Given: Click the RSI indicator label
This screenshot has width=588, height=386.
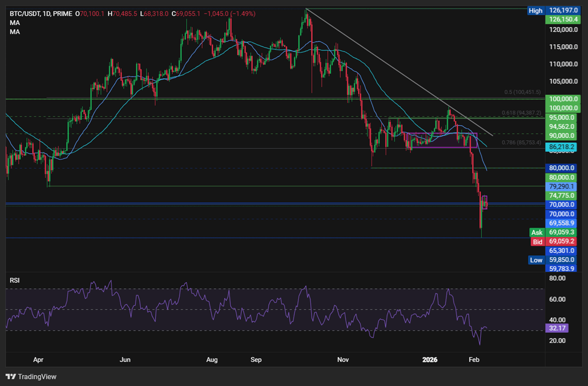Looking at the screenshot, I should 15,280.
